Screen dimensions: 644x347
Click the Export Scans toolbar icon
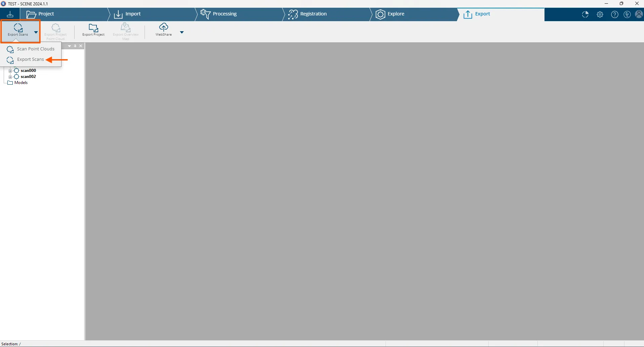(x=18, y=28)
